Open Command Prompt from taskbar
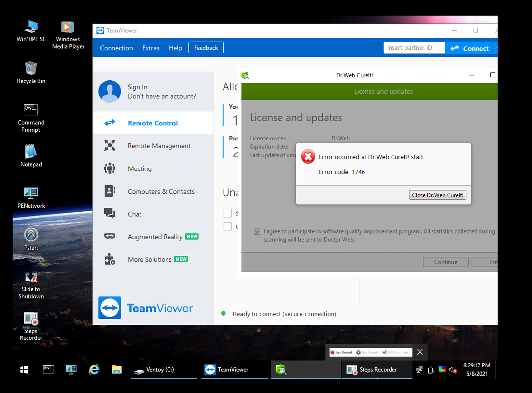 point(48,369)
